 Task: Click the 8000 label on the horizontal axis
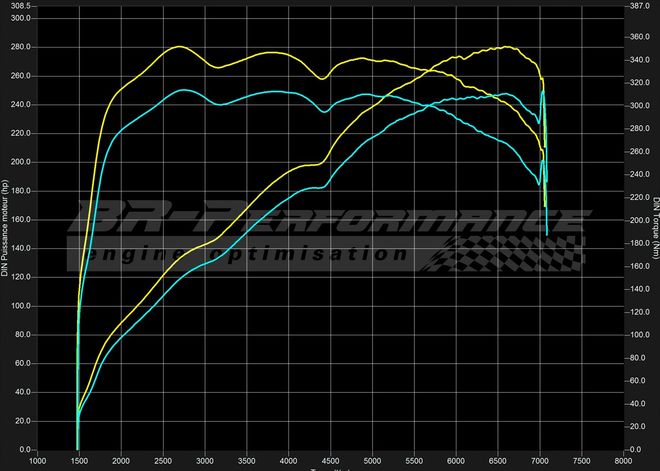[624, 462]
